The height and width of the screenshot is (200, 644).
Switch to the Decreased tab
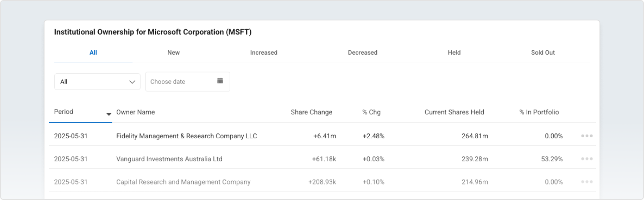click(362, 52)
